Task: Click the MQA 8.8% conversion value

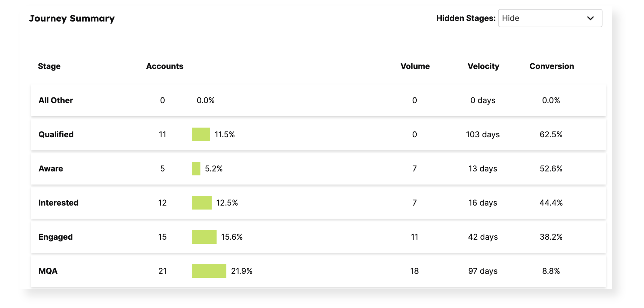Action: pos(551,271)
